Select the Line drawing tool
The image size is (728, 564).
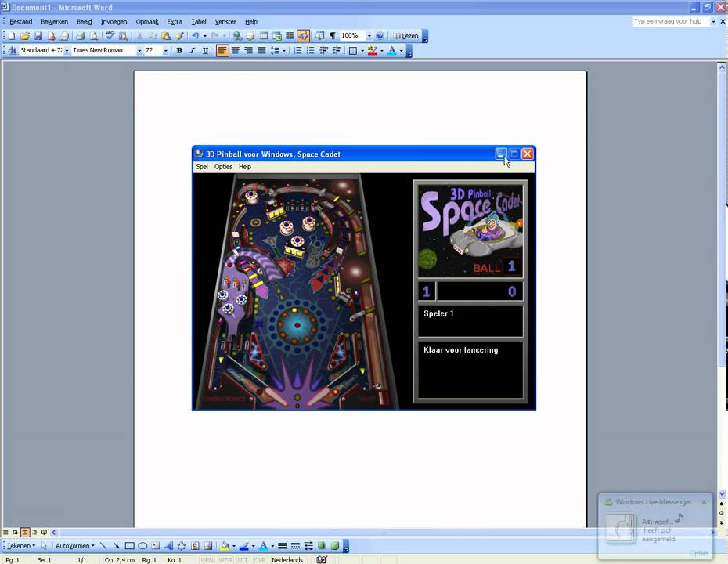click(x=103, y=546)
